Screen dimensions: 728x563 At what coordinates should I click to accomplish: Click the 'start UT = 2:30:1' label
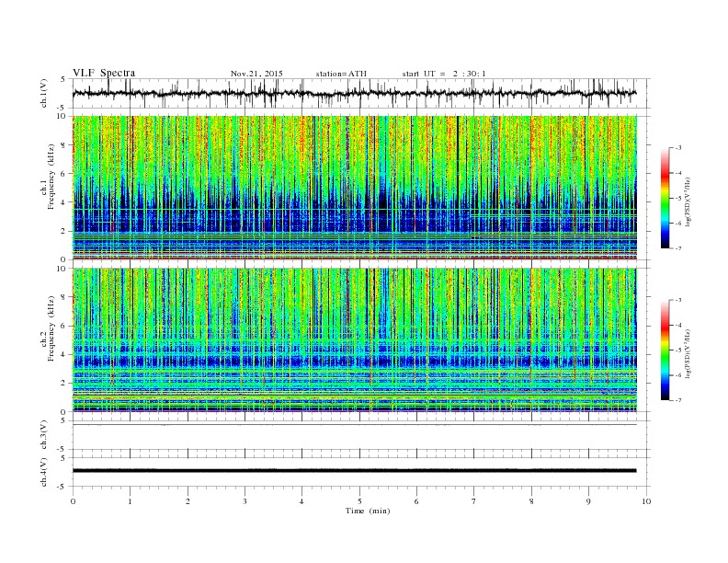pos(444,74)
